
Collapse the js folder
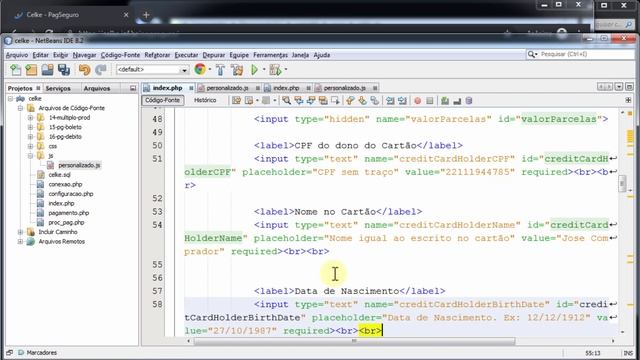coord(30,156)
